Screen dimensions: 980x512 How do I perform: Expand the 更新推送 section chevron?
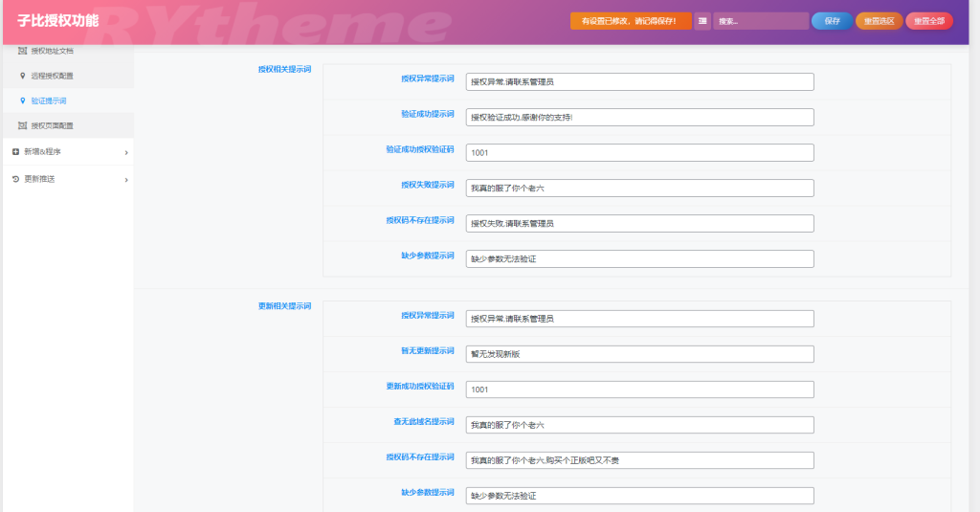[x=125, y=179]
